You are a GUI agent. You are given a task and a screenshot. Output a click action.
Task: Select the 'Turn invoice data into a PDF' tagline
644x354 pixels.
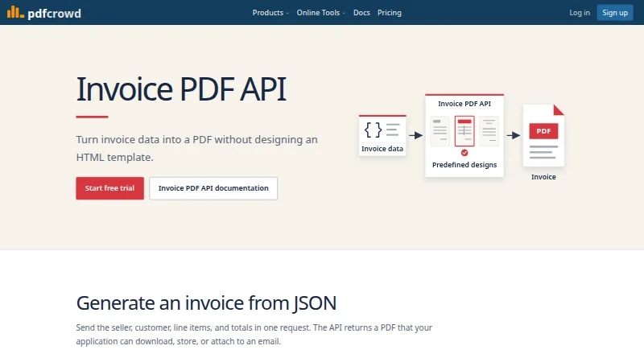[x=196, y=148]
